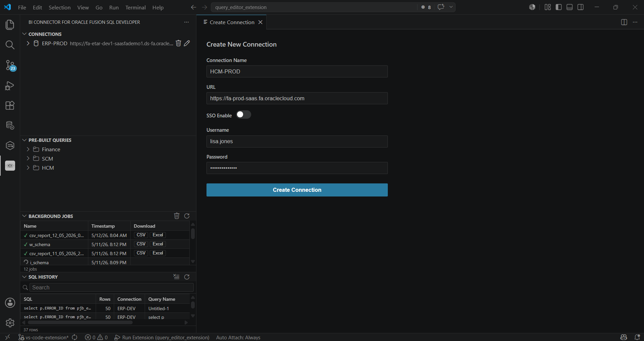Viewport: 644px width, 341px height.
Task: Open Source Control view with 23 badge
Action: [x=10, y=65]
